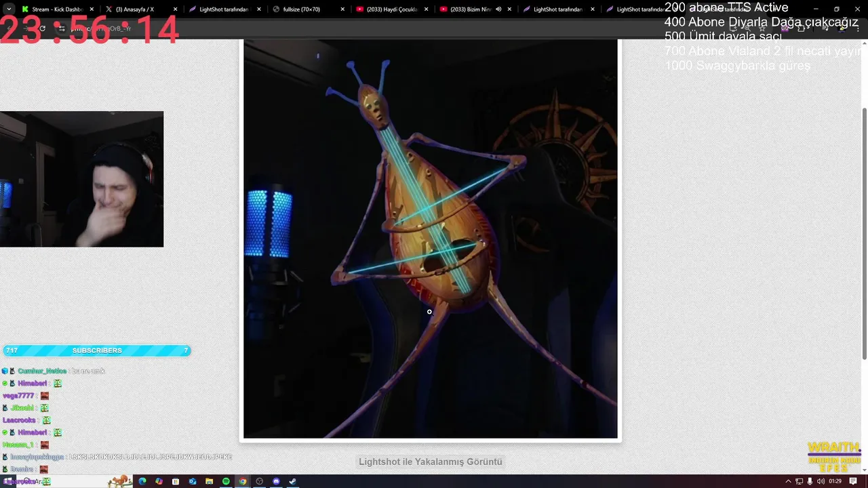Click the SUBSCRIBERS progress bar

point(97,350)
